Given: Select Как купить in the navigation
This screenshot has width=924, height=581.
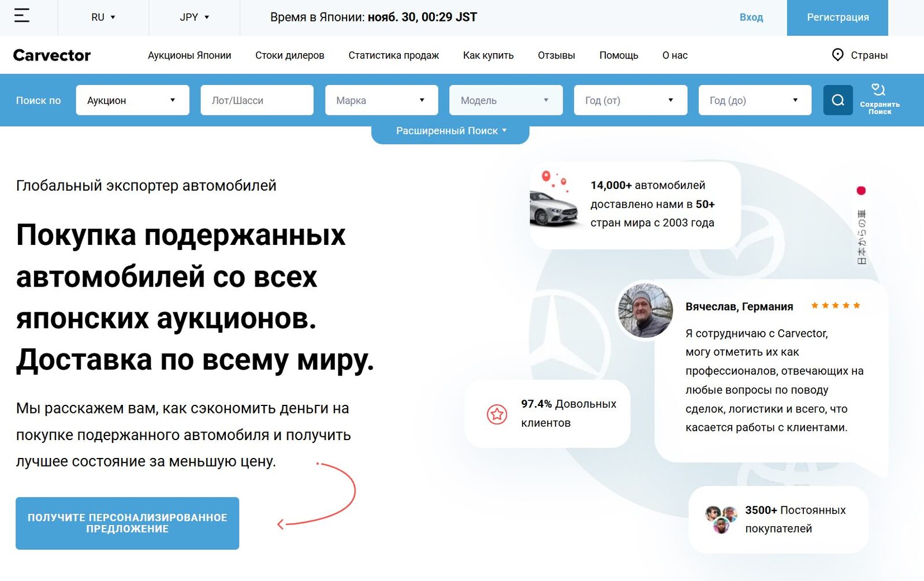Looking at the screenshot, I should (487, 55).
